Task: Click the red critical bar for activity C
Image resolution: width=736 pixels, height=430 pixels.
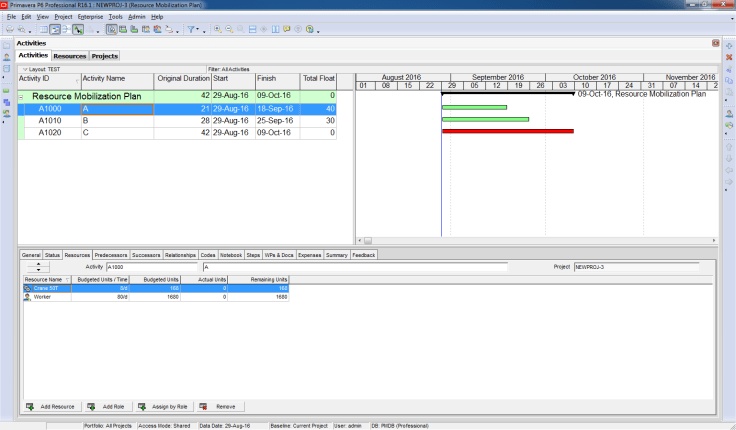Action: click(x=508, y=131)
